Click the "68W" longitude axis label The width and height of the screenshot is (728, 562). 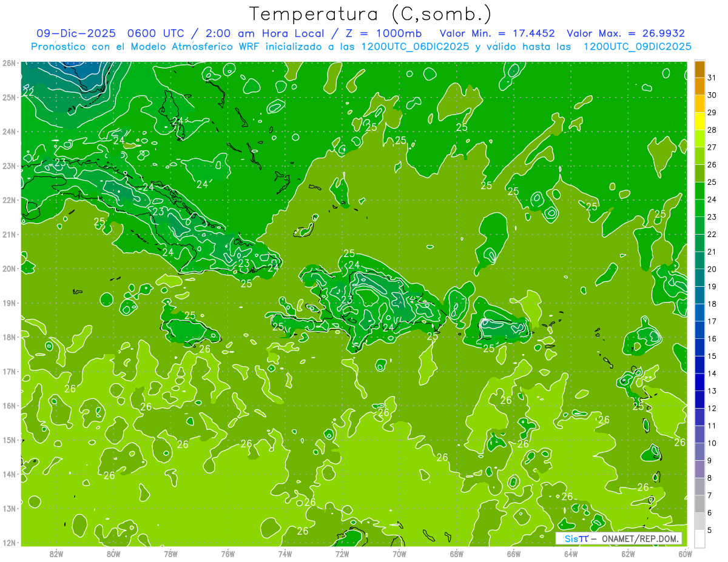[x=456, y=553]
